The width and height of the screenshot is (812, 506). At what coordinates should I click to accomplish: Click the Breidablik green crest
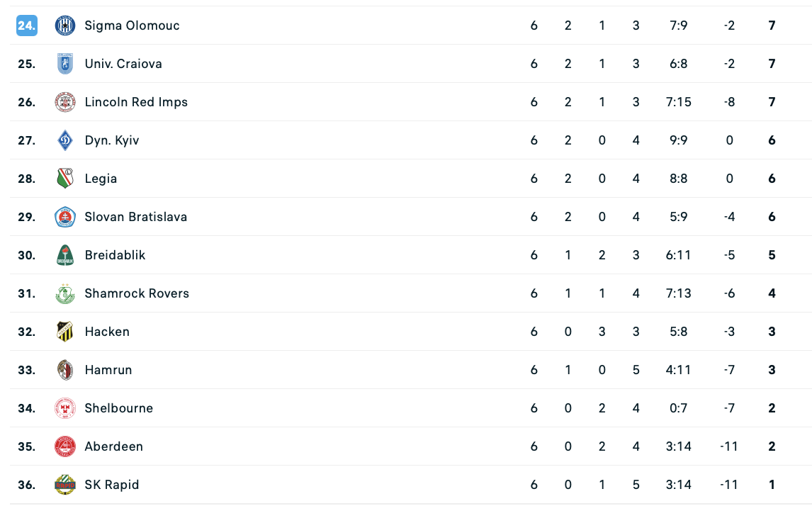click(65, 255)
